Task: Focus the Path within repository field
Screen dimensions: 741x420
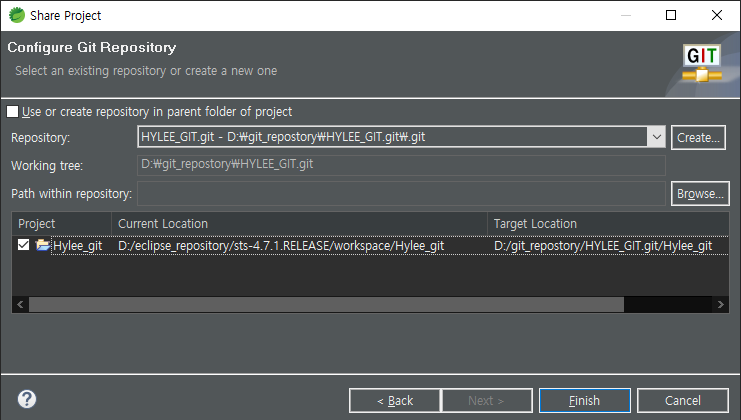Action: click(401, 193)
